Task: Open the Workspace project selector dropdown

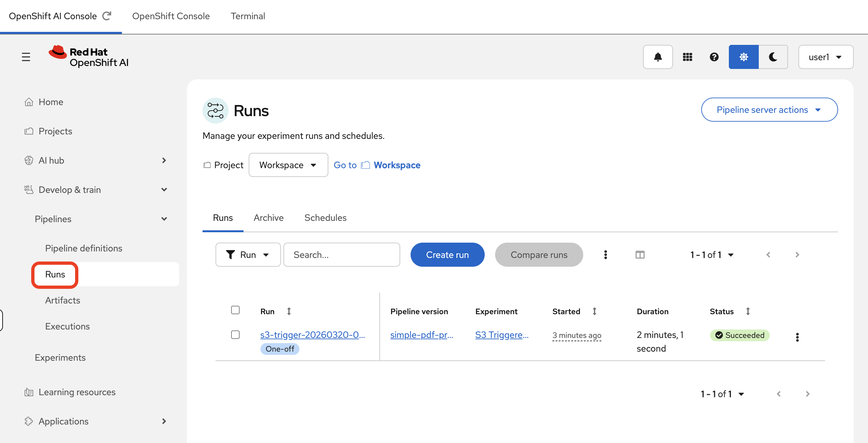Action: coord(288,165)
